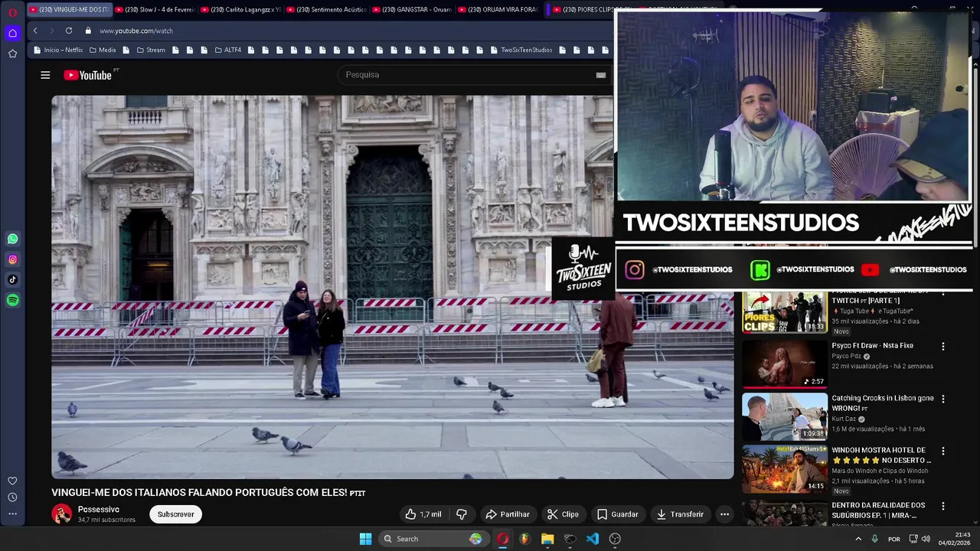Switch to the Slow J - 4 de Fevereiro tab

155,10
